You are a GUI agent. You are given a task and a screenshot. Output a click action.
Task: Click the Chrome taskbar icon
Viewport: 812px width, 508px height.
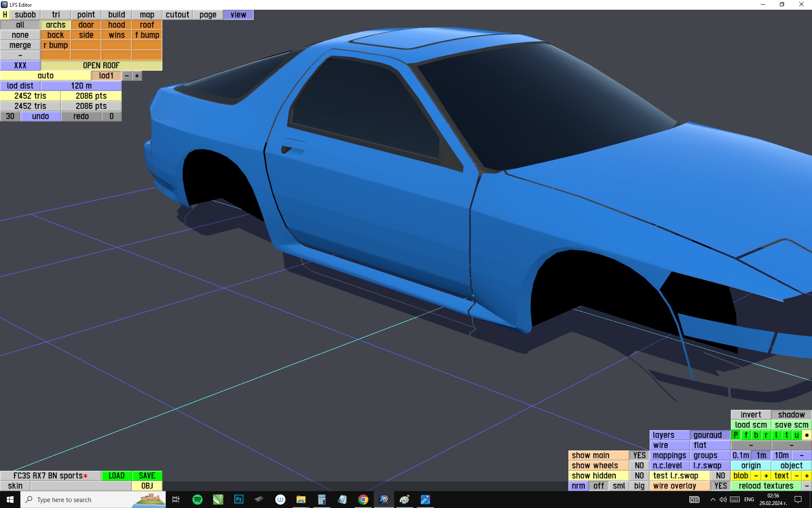tap(363, 500)
